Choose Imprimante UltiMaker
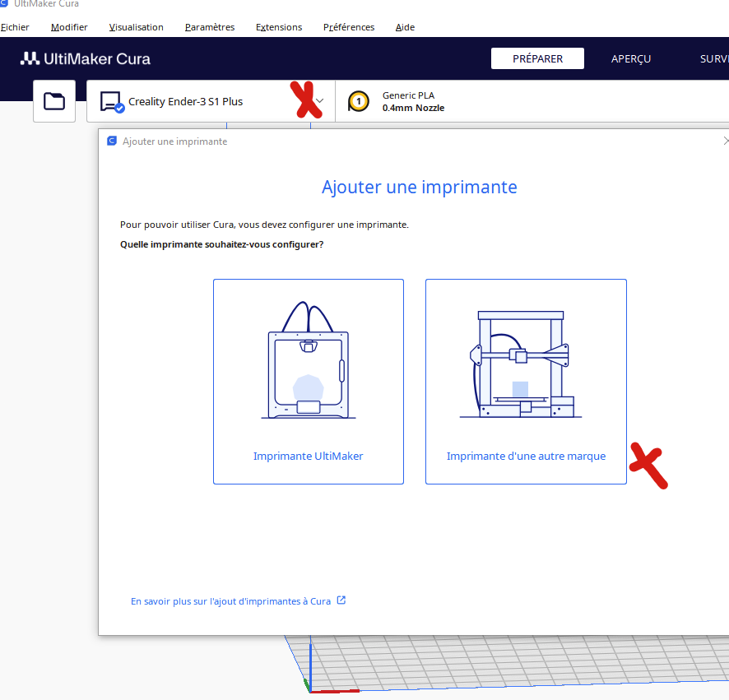729x700 pixels. [309, 382]
